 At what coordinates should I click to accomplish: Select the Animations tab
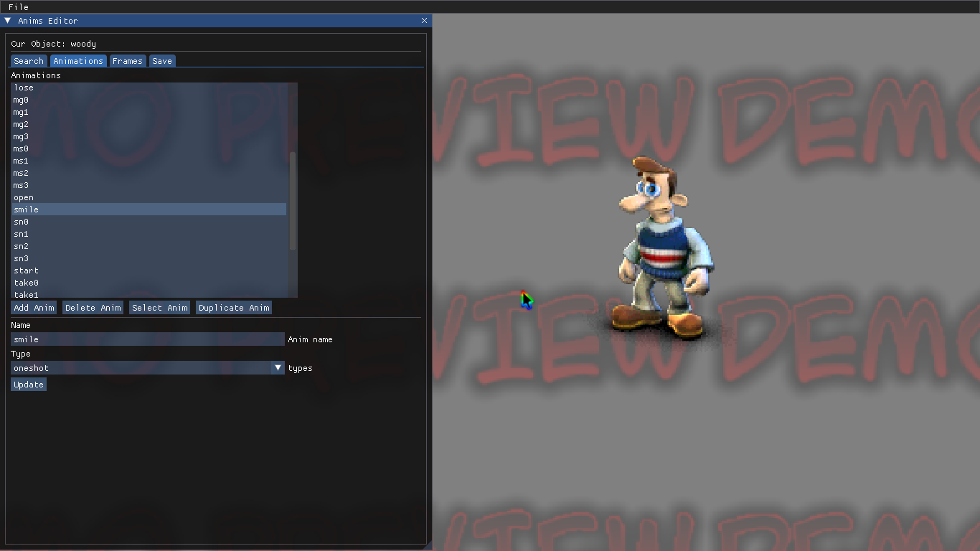click(x=78, y=61)
